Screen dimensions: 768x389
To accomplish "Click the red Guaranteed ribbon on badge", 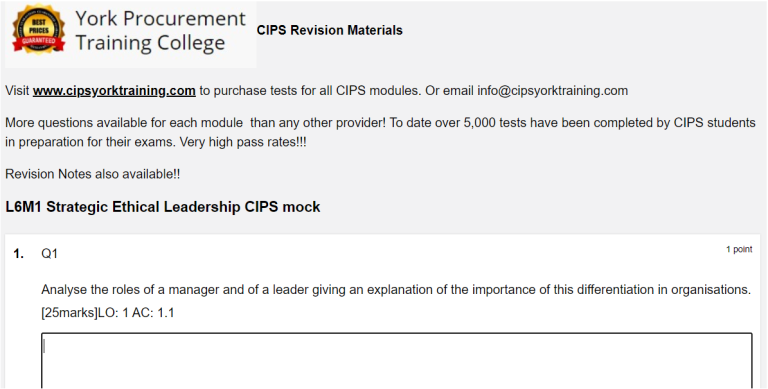I will 39,43.
